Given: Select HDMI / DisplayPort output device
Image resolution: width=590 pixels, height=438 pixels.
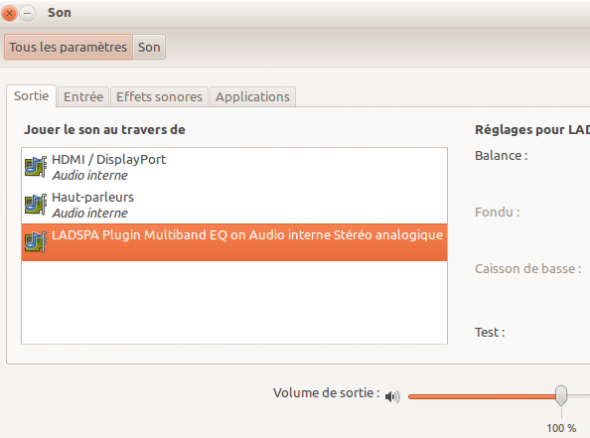Looking at the screenshot, I should pyautogui.click(x=234, y=167).
